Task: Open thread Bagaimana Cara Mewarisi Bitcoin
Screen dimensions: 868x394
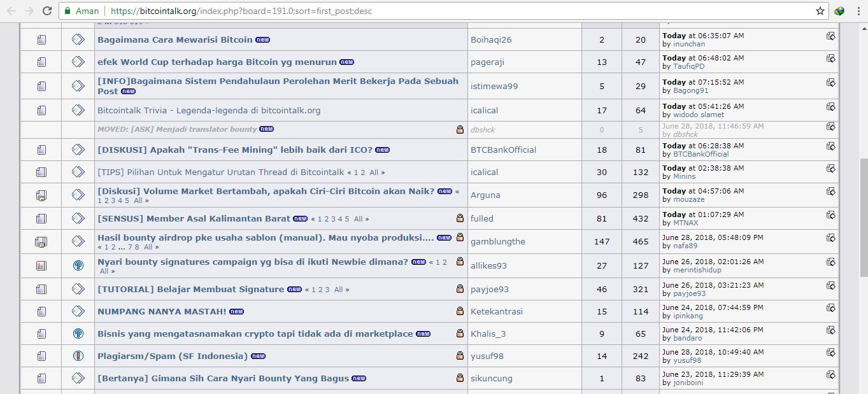Action: click(175, 39)
